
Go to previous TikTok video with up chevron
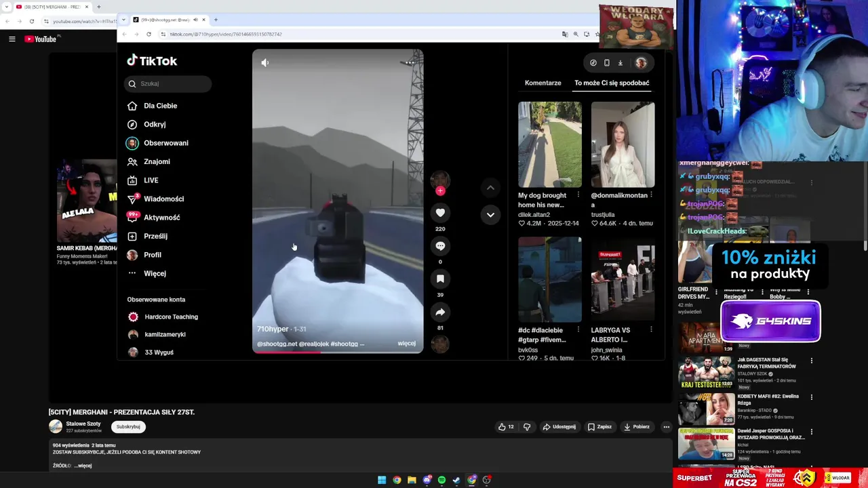(490, 188)
